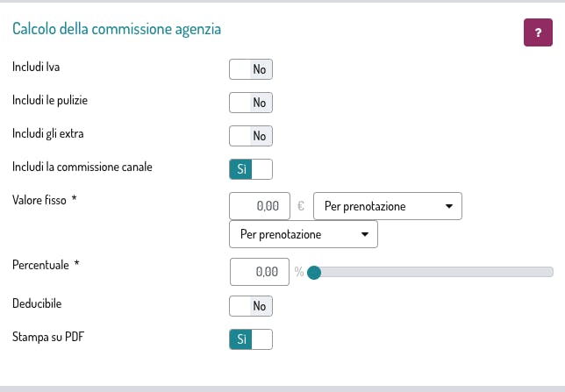Image resolution: width=565 pixels, height=392 pixels.
Task: Click the Percentuale label text
Action: click(42, 264)
